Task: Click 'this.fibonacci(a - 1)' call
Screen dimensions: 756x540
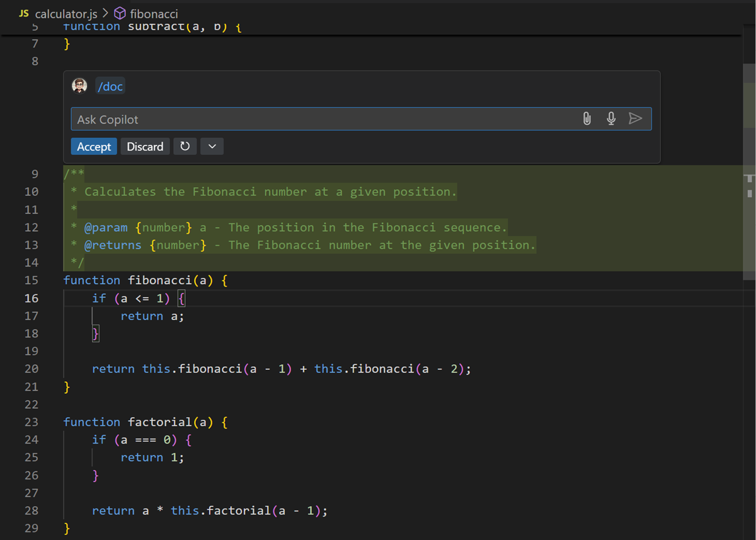Action: tap(217, 369)
